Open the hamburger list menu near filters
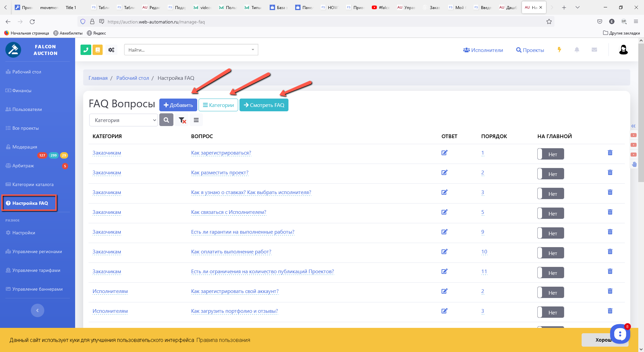Viewport: 644px width, 352px height. (x=196, y=120)
